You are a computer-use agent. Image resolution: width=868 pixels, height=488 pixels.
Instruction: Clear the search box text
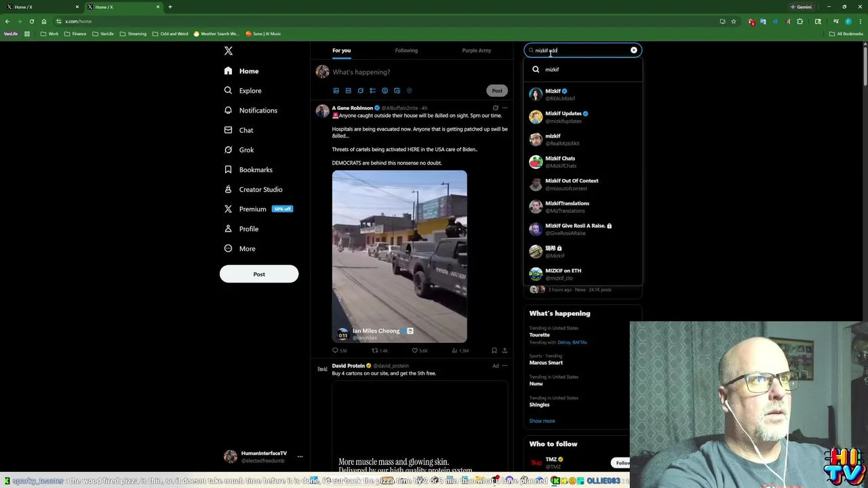point(634,50)
